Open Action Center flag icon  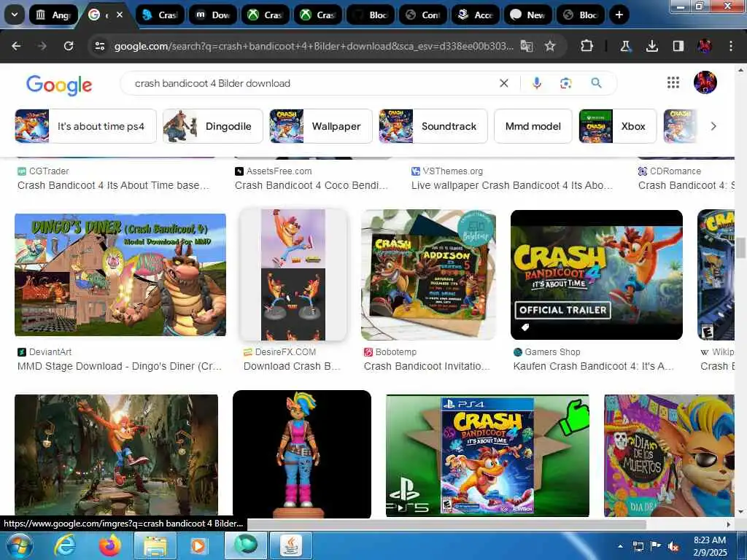coord(656,547)
